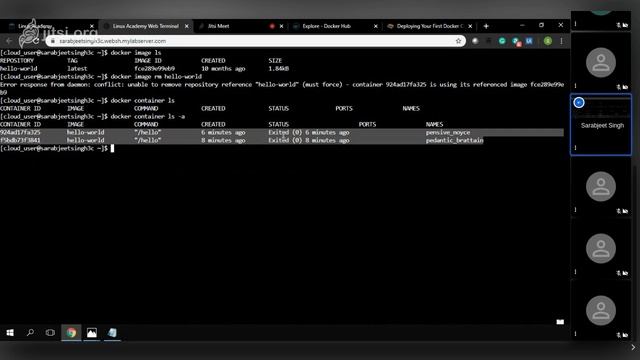This screenshot has height=360, width=640.
Task: Open the three-dot menu on Sarabjeet Singh's tile
Action: (x=576, y=148)
